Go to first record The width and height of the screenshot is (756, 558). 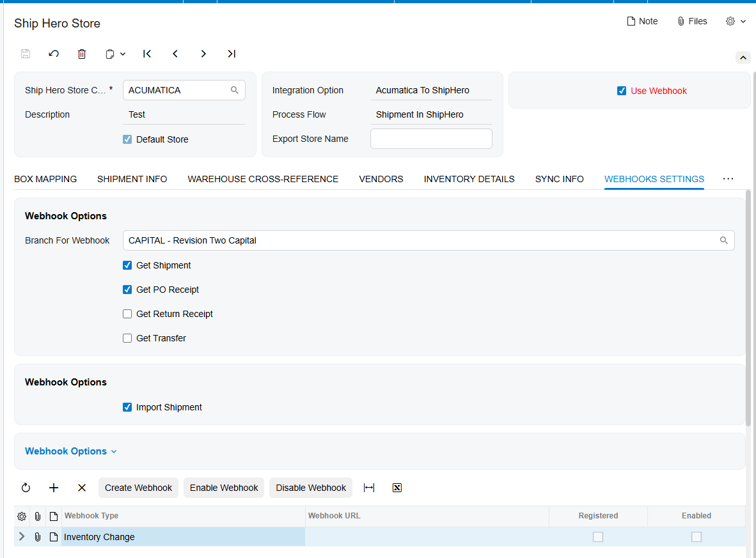pos(147,54)
